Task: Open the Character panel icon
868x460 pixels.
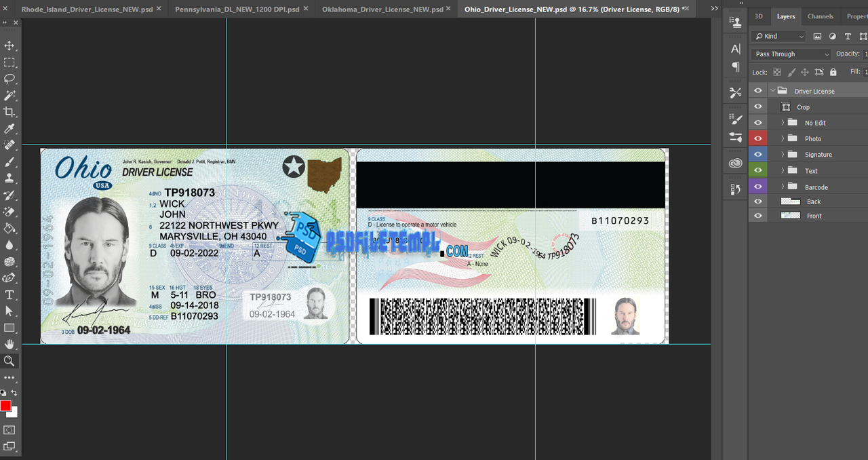Action: pos(736,49)
